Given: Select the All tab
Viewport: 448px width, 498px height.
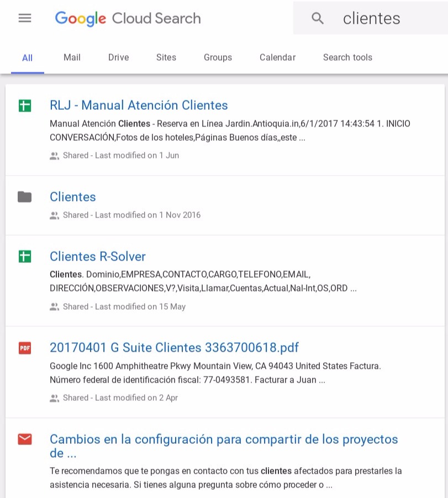Looking at the screenshot, I should (27, 58).
